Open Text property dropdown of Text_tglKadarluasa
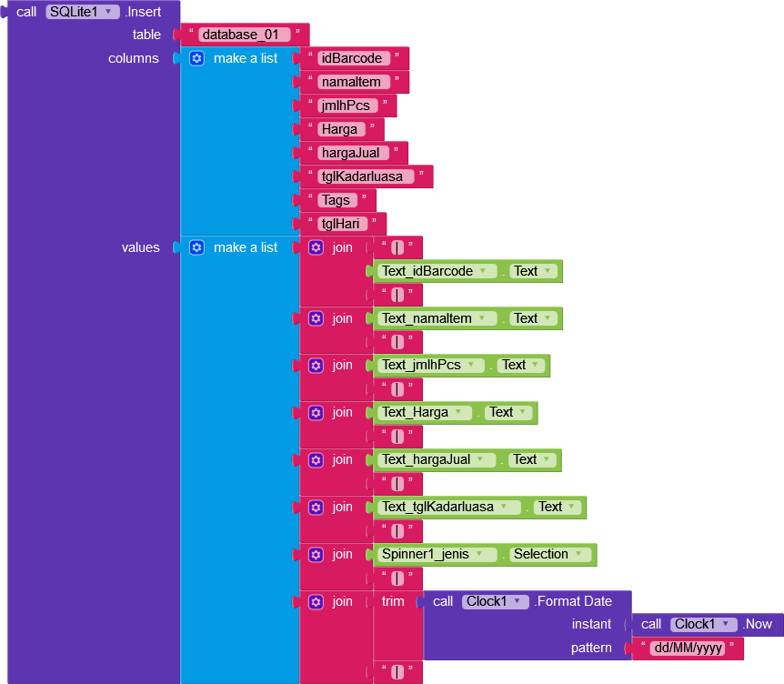This screenshot has width=784, height=684. (x=558, y=507)
